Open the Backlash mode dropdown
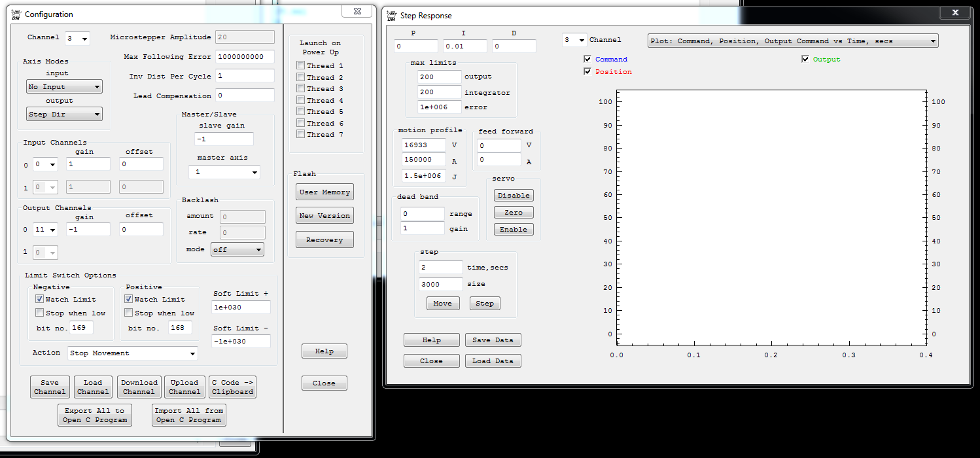This screenshot has height=458, width=980. click(x=237, y=249)
